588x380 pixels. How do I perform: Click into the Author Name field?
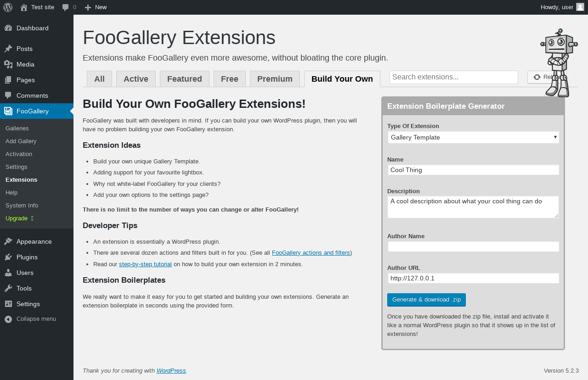tap(473, 246)
